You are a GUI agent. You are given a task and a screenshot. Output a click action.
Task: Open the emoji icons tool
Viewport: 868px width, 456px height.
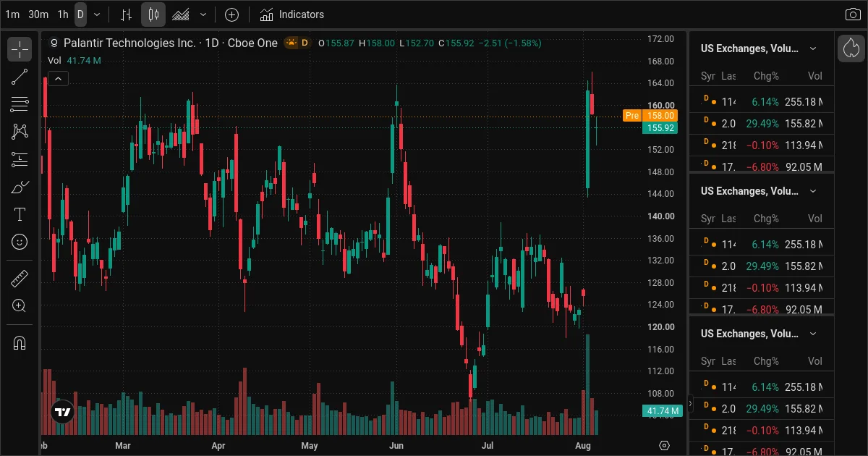click(x=20, y=242)
